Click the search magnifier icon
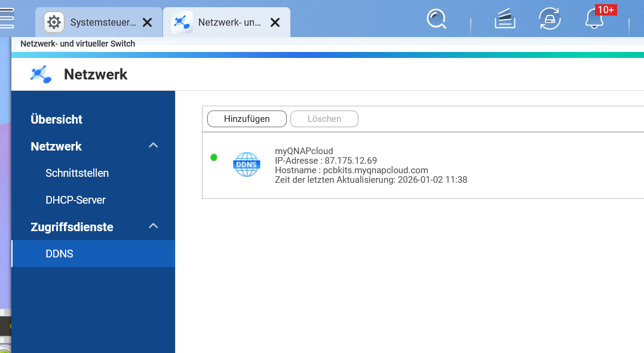The image size is (644, 353). click(436, 20)
